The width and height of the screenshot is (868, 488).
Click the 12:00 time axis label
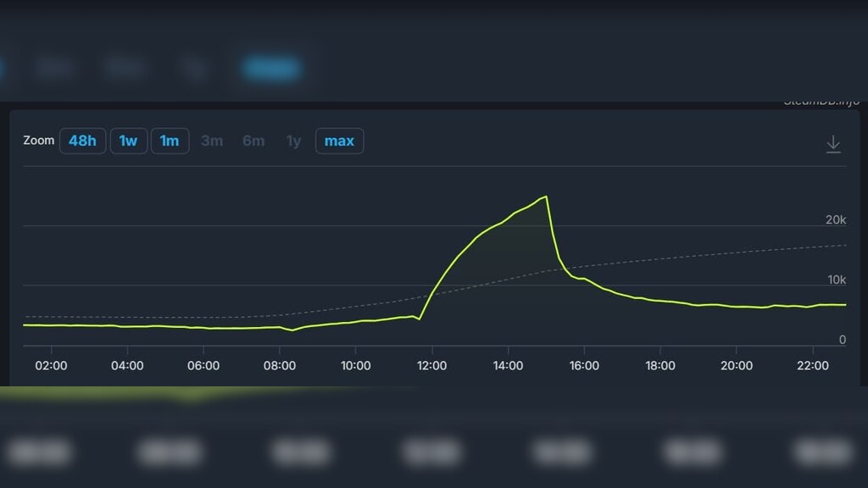(x=431, y=366)
